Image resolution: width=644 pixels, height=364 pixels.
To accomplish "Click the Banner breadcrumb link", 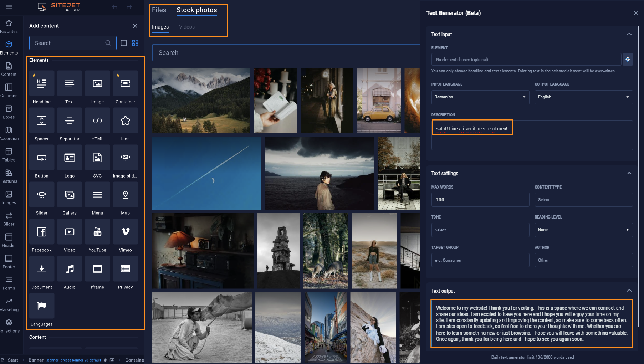I will click(x=36, y=360).
